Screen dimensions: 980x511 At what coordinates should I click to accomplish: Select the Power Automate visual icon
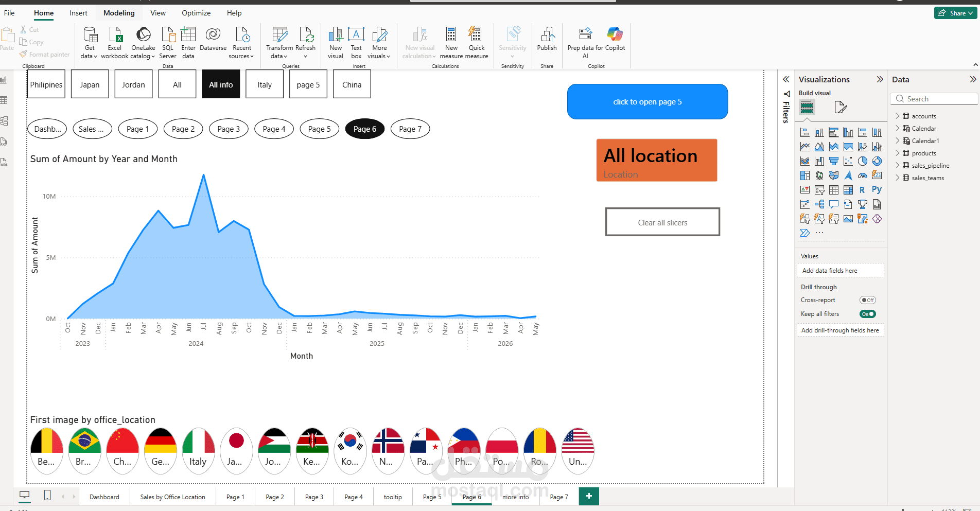tap(805, 233)
